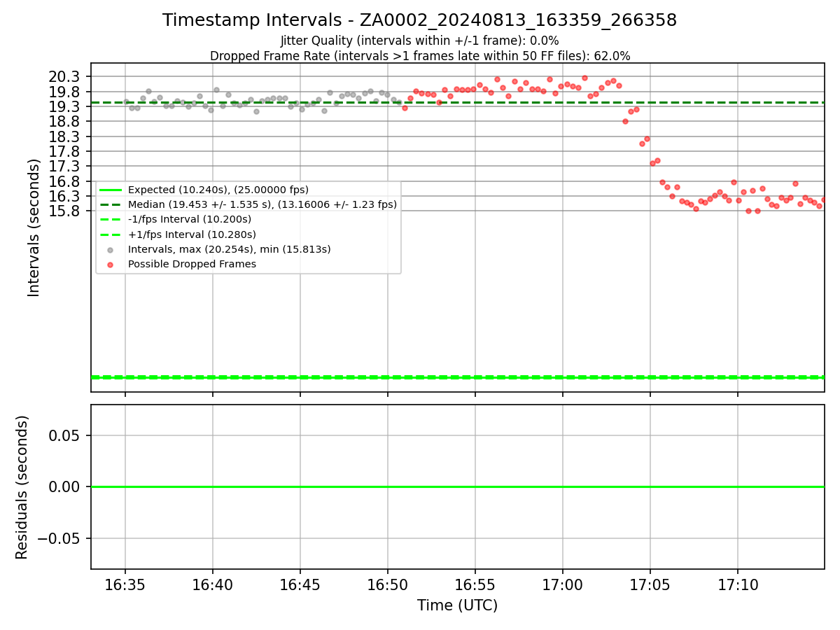This screenshot has height=630, width=840.
Task: Click the solid green line sample beside 'Expected'
Action: tap(111, 190)
